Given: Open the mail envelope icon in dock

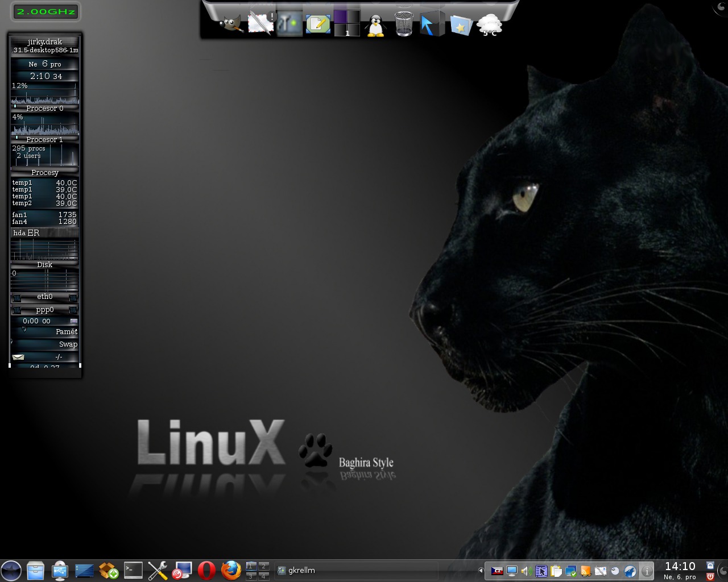Looking at the screenshot, I should 260,24.
